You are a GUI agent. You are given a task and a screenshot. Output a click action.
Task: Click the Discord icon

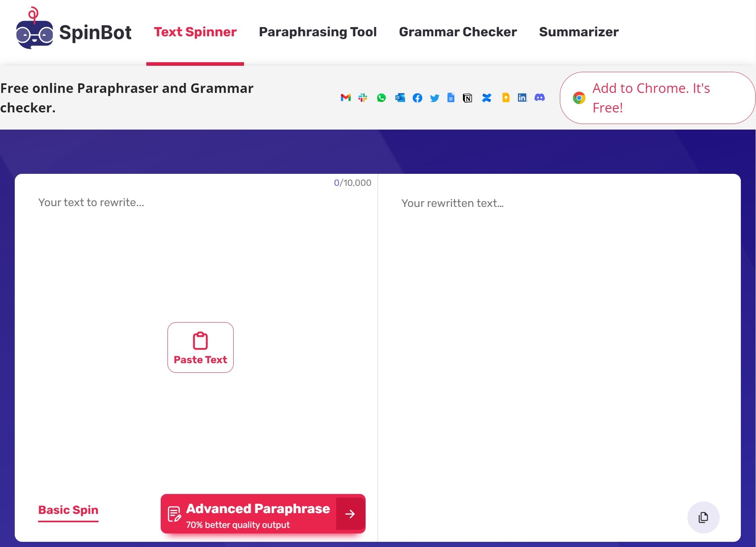click(x=539, y=98)
